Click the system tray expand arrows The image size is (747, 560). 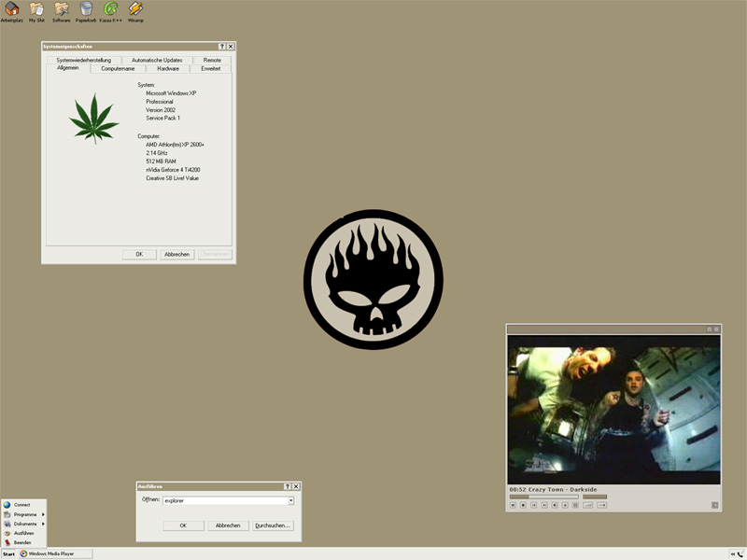click(x=733, y=554)
